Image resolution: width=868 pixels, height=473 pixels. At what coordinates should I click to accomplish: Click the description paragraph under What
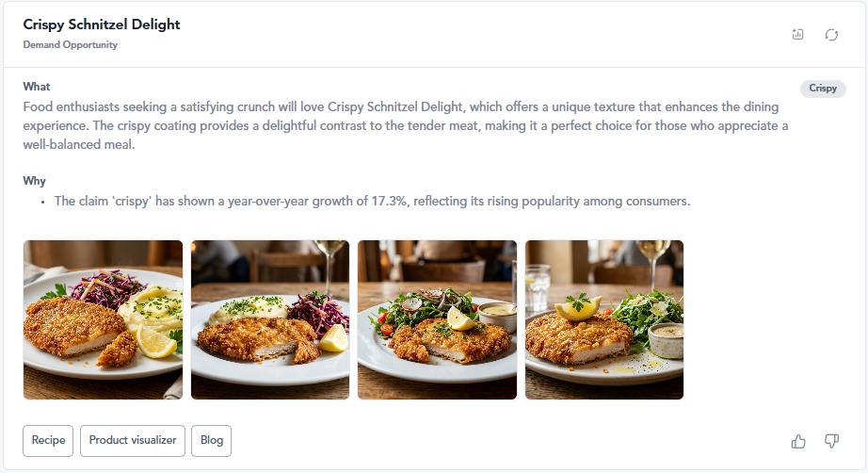click(x=406, y=125)
